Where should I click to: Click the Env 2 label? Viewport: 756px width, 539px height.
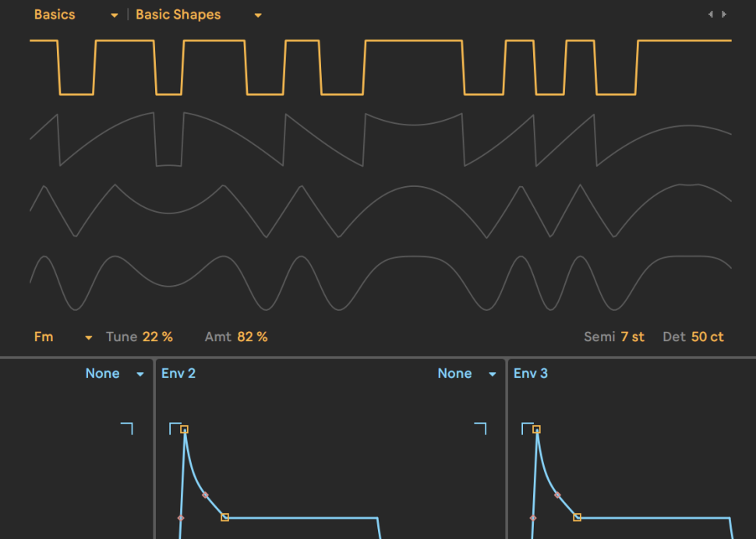click(178, 374)
